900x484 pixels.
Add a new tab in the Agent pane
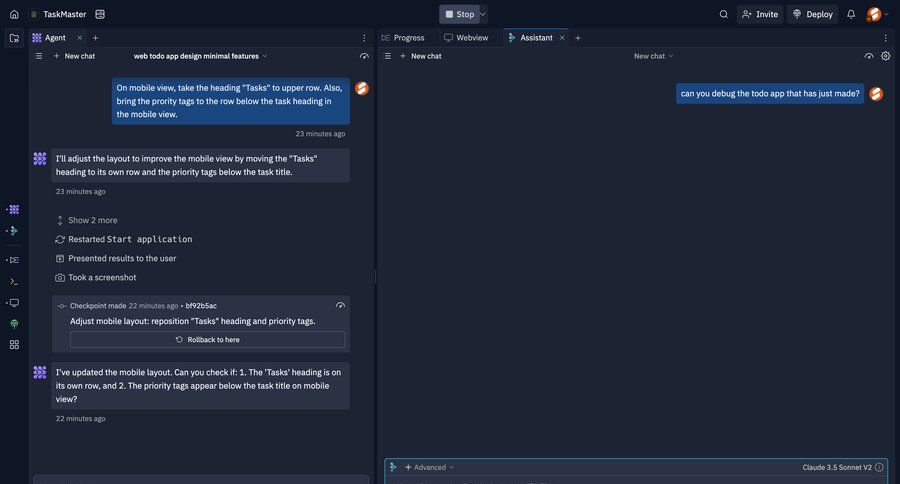95,38
